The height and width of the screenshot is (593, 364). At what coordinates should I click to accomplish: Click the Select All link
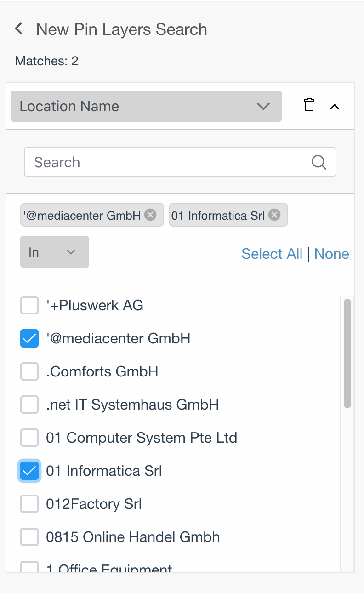coord(272,254)
